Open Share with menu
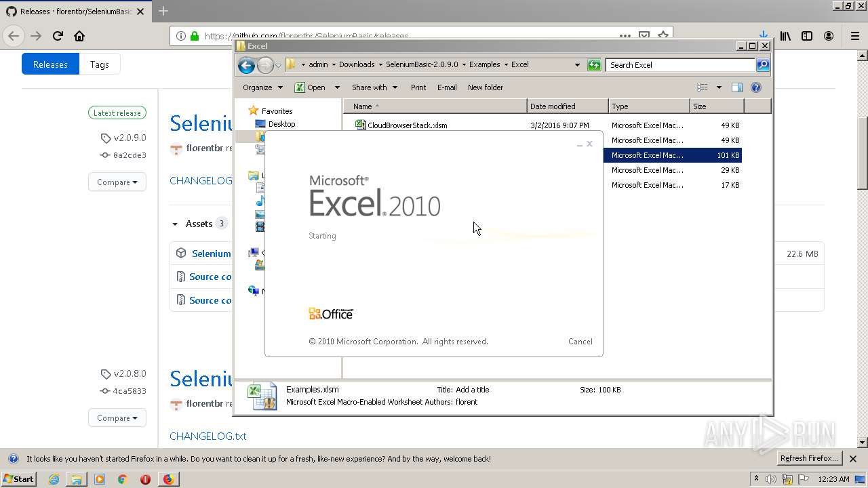868x488 pixels. (374, 87)
